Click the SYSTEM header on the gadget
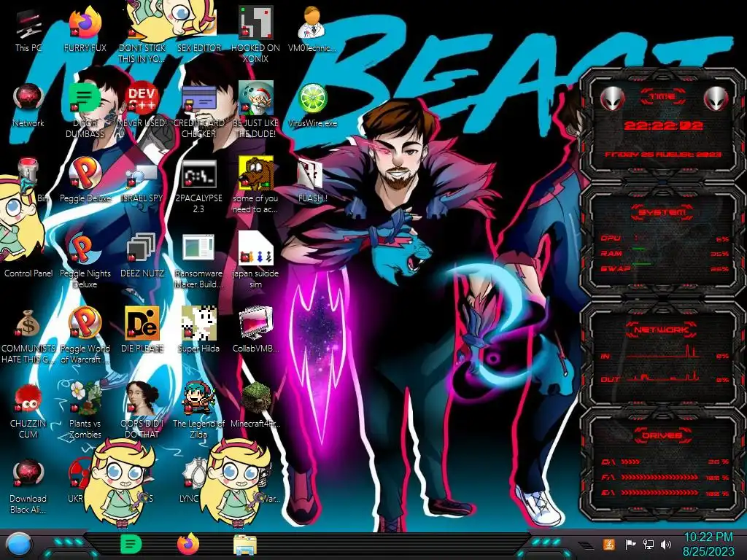This screenshot has height=560, width=747. (x=662, y=212)
